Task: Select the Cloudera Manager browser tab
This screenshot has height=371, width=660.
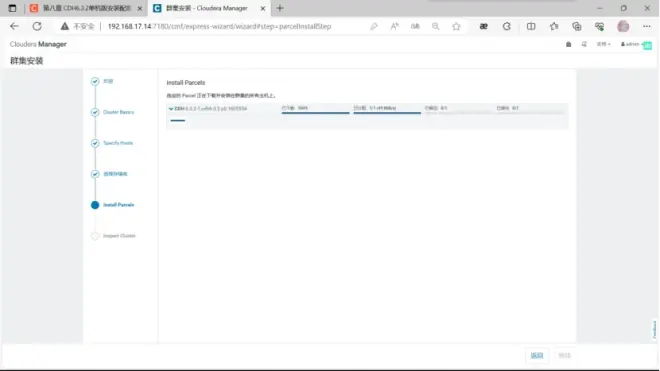Action: [209, 8]
